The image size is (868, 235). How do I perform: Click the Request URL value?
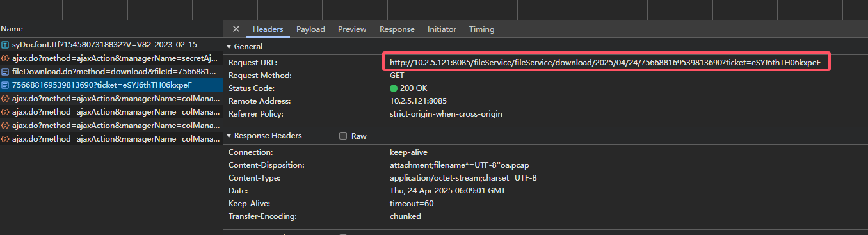coord(605,62)
